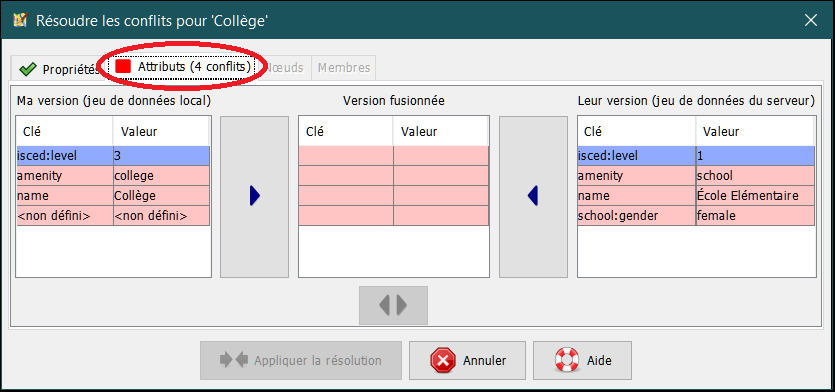Screen dimensions: 835x392
Task: Select name École Elémentaire row in server version
Action: (696, 195)
